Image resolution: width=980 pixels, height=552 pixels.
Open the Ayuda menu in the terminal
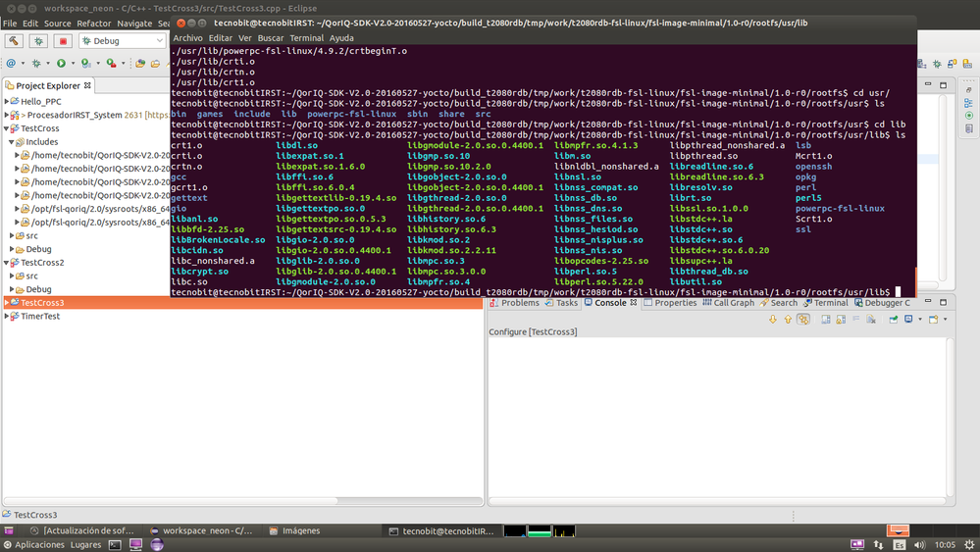point(342,38)
